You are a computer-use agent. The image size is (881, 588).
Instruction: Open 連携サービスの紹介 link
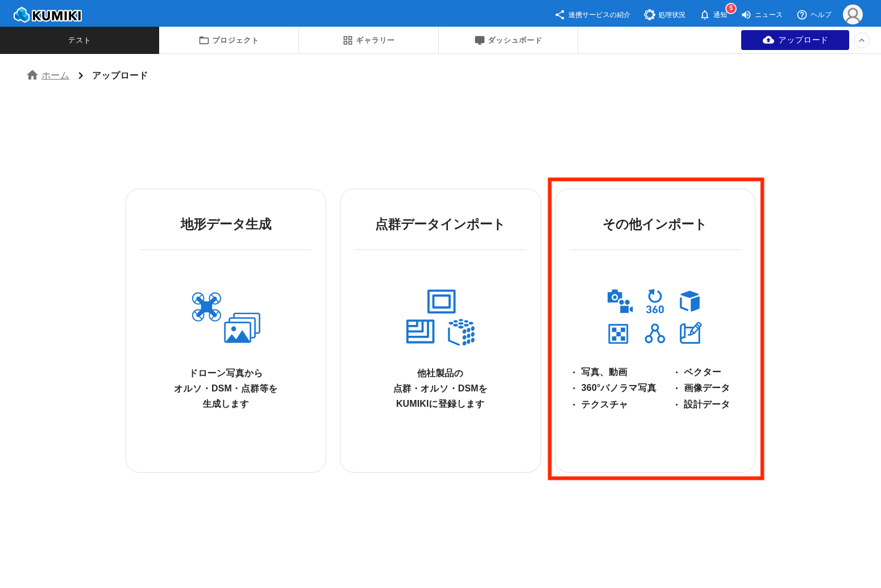point(593,15)
